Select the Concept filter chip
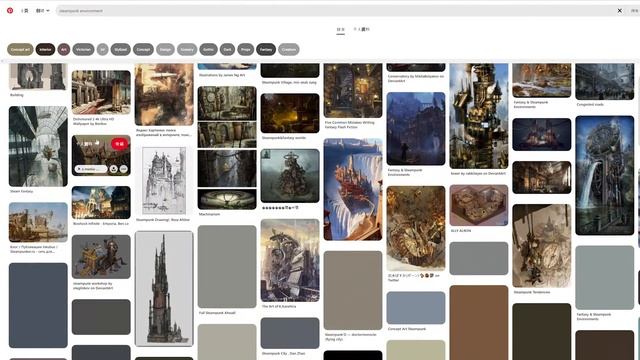The height and width of the screenshot is (360, 640). click(143, 49)
